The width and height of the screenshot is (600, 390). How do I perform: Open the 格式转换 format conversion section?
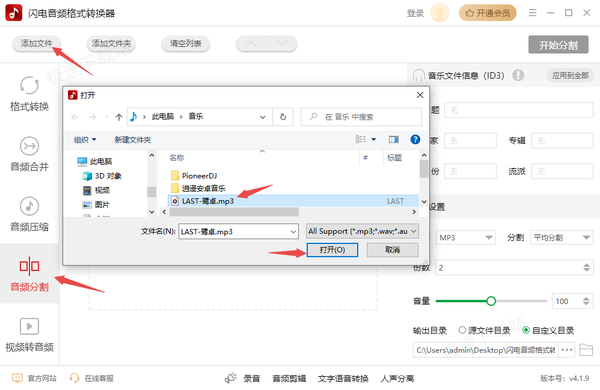[x=29, y=94]
